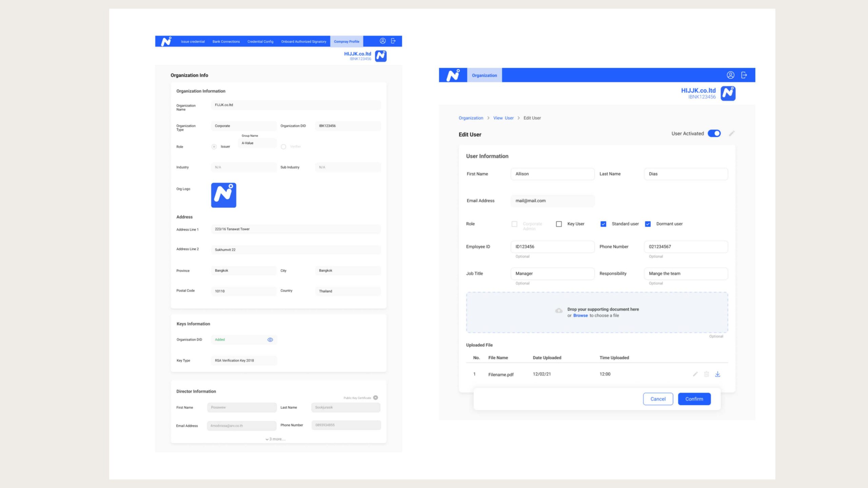This screenshot has width=868, height=488.
Task: Toggle the User Activated switch
Action: coord(714,134)
